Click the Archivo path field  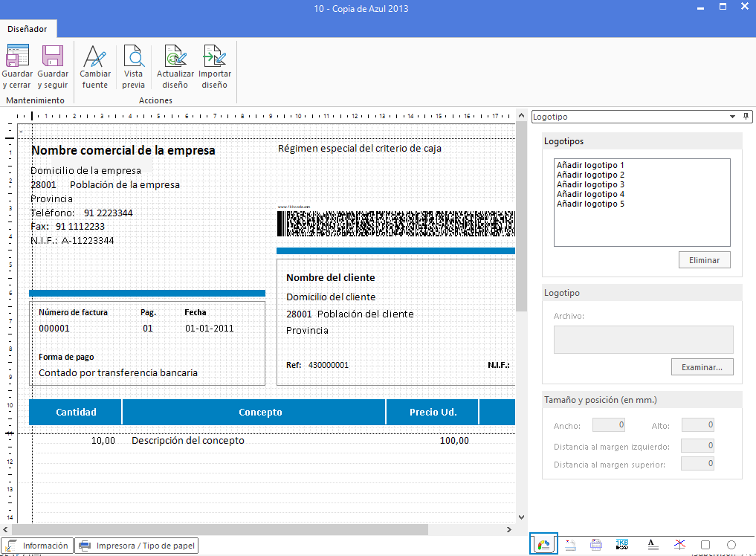[x=643, y=340]
